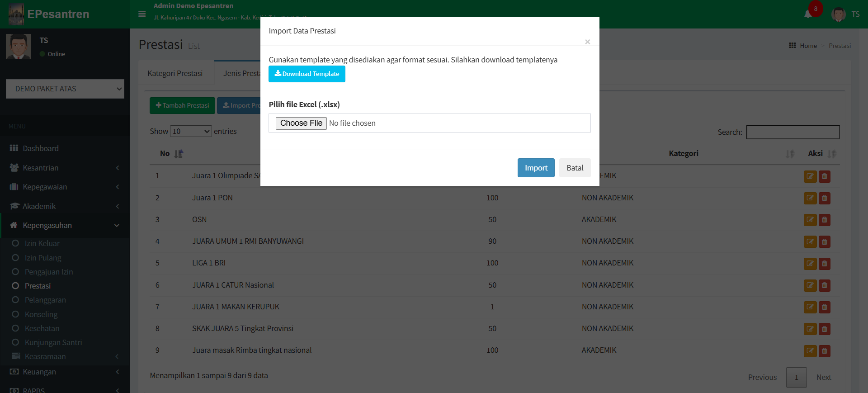
Task: Click Batal to cancel import
Action: click(575, 168)
